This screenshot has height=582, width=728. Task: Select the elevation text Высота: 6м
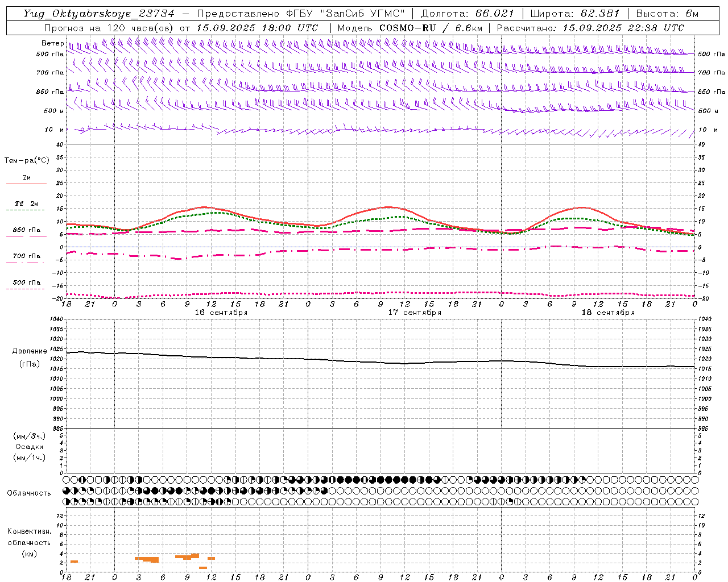(x=667, y=14)
